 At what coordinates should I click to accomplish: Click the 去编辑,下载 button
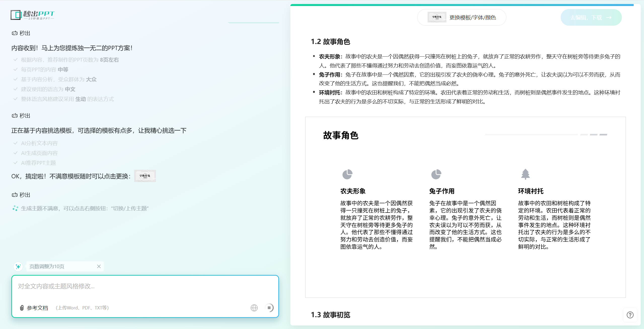click(591, 17)
